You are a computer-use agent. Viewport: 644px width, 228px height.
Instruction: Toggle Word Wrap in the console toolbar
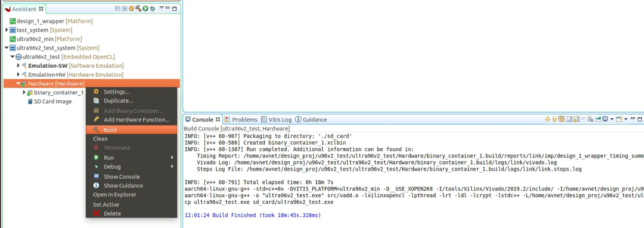pos(583,119)
